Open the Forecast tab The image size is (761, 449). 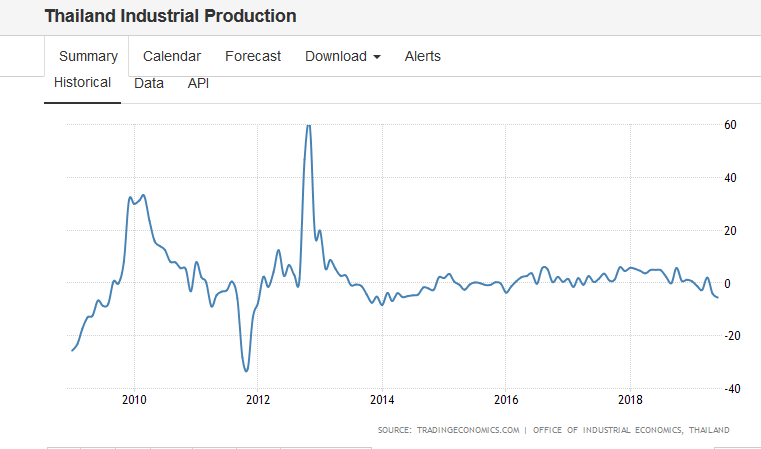tap(253, 56)
